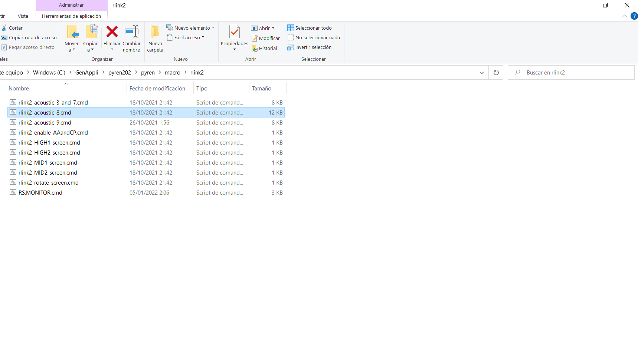638x364 pixels.
Task: Create a Nueva carpeta
Action: pyautogui.click(x=155, y=39)
